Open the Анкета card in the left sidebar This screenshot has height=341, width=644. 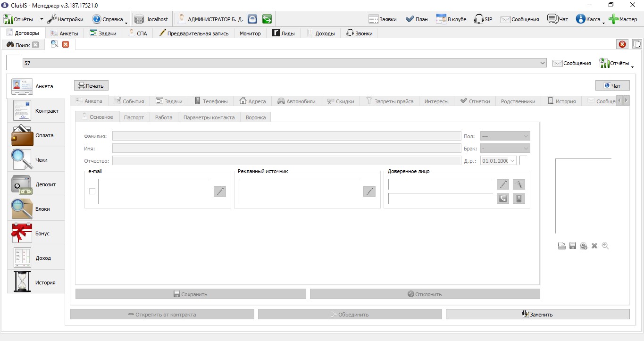pos(36,86)
